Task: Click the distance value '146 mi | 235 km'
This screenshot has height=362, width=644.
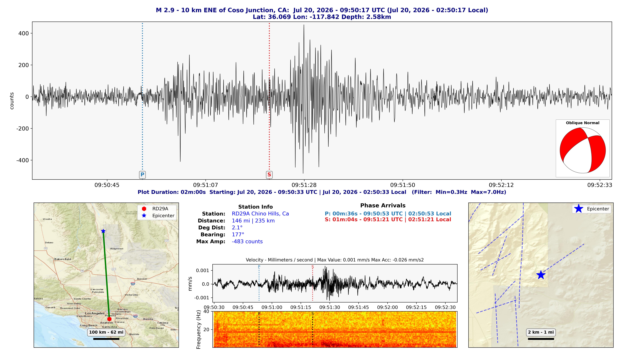Action: [253, 221]
